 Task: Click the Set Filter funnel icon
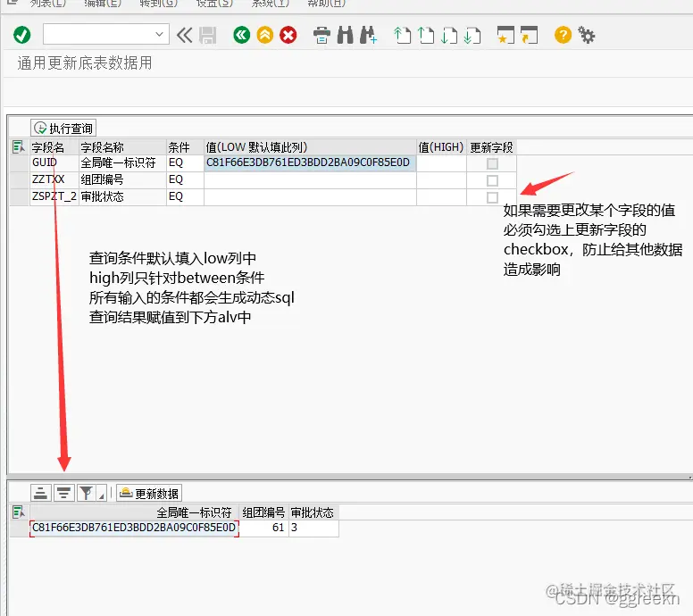pyautogui.click(x=87, y=493)
